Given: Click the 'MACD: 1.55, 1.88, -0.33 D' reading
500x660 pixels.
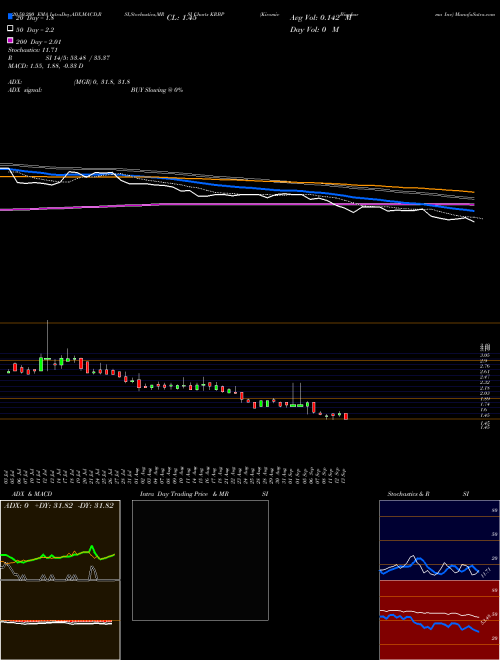Looking at the screenshot, I should (x=45, y=66).
